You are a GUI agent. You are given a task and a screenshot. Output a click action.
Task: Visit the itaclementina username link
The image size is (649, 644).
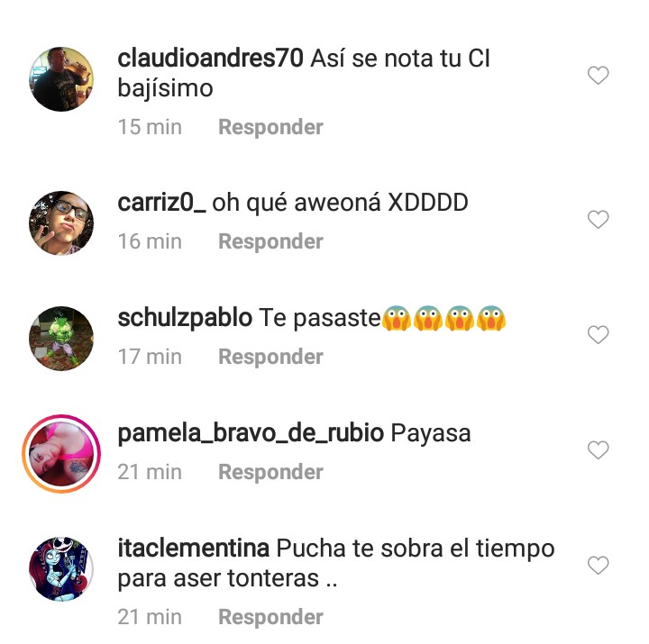click(x=193, y=549)
